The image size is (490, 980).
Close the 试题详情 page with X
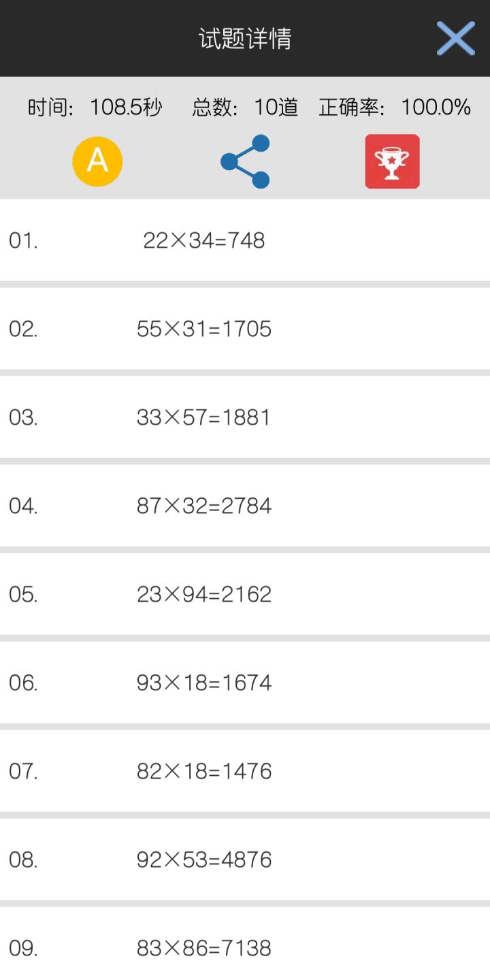455,38
